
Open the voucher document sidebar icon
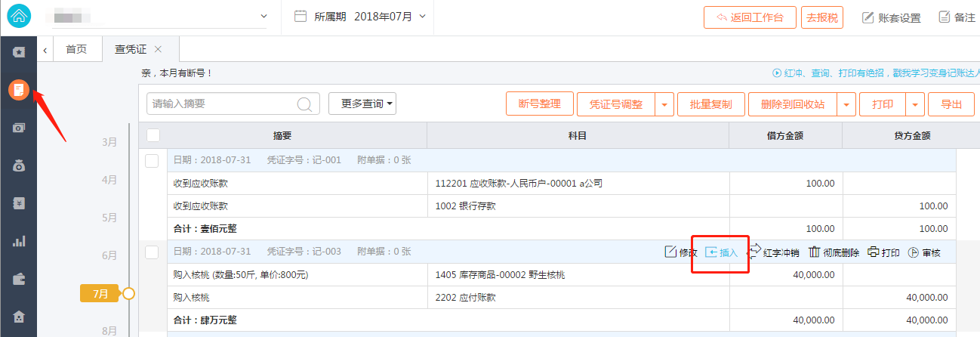[19, 91]
